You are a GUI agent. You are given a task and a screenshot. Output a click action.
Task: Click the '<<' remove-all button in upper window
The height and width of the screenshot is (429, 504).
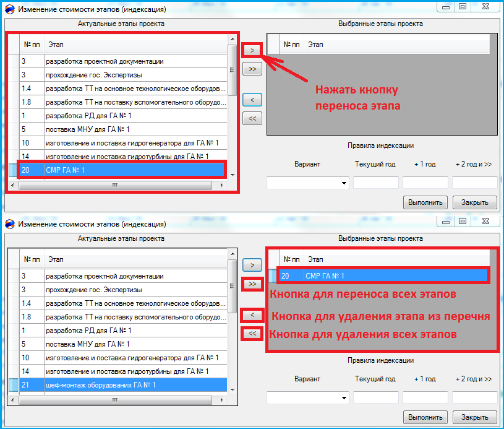click(252, 118)
